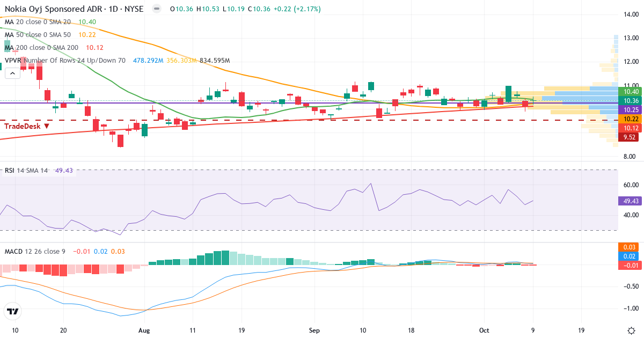The width and height of the screenshot is (644, 338).
Task: Click the TradingView logo
Action: (x=12, y=311)
